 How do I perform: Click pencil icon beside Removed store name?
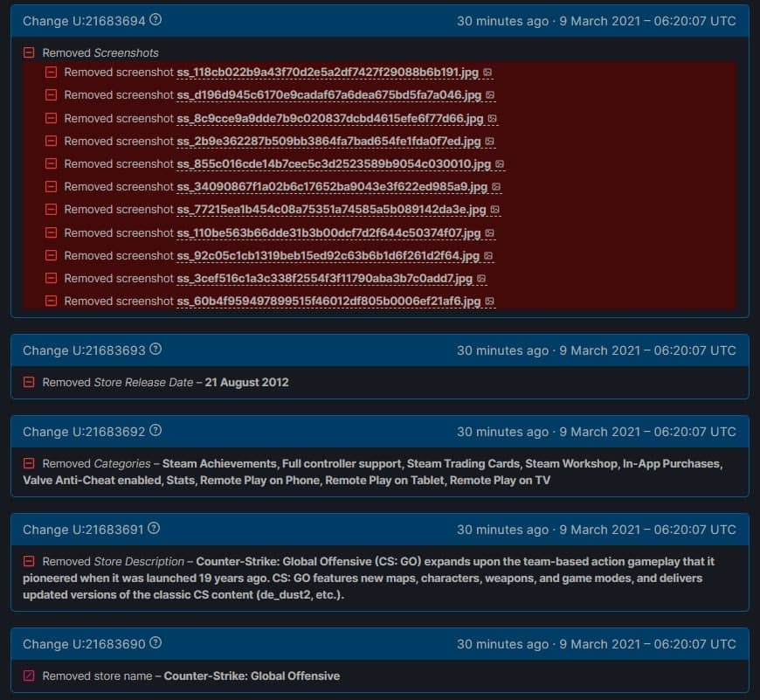[29, 676]
